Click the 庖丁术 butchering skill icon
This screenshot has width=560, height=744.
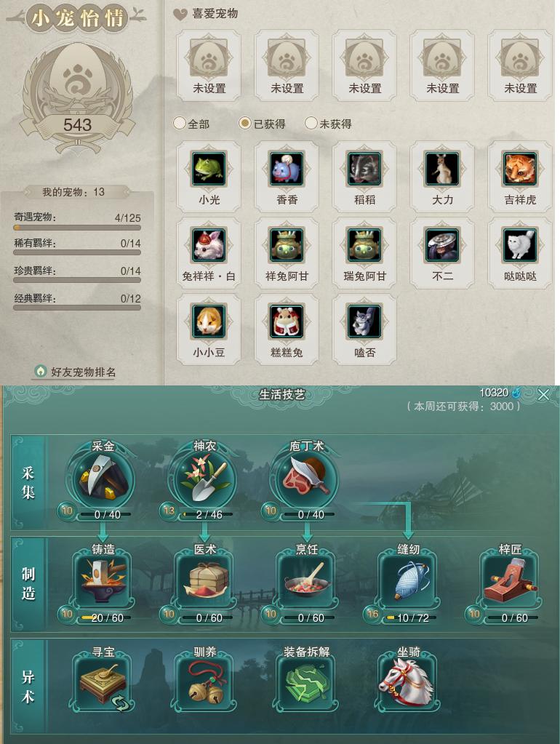click(306, 479)
